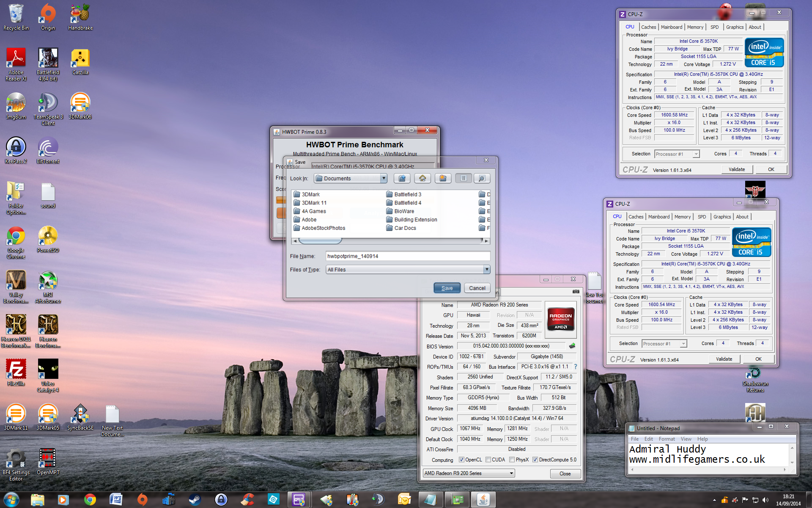Select 4A Games folder in list
This screenshot has height=508, width=812.
click(310, 211)
